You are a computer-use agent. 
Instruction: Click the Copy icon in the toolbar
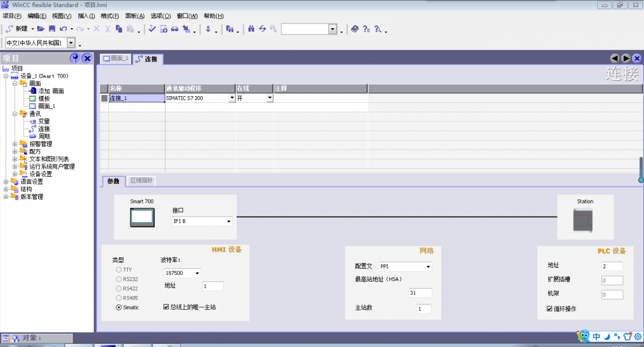click(119, 29)
